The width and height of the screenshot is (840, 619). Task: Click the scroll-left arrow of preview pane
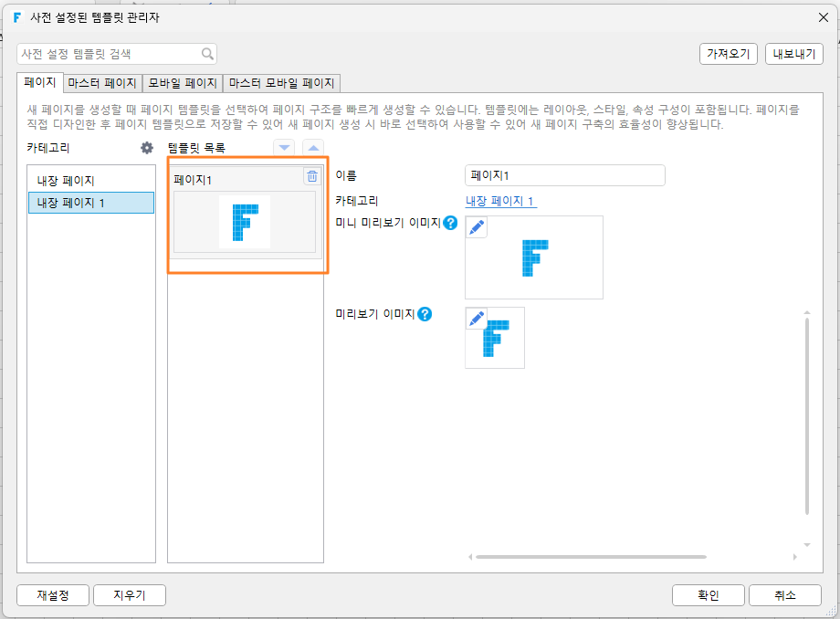point(470,557)
